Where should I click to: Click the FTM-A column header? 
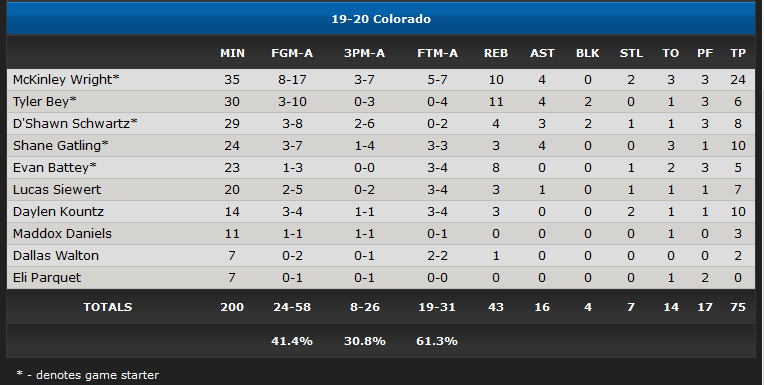pos(437,53)
